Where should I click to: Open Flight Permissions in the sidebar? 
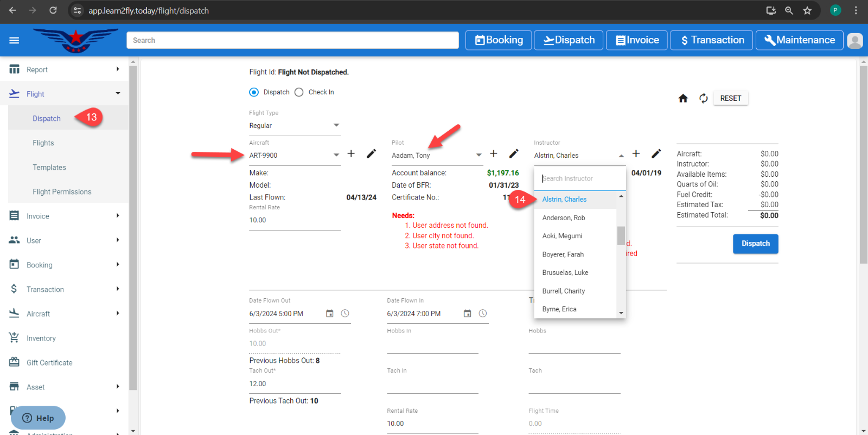tap(62, 192)
